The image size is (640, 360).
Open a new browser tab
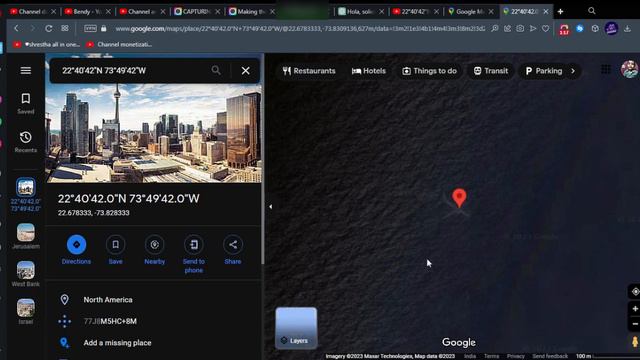(x=560, y=11)
